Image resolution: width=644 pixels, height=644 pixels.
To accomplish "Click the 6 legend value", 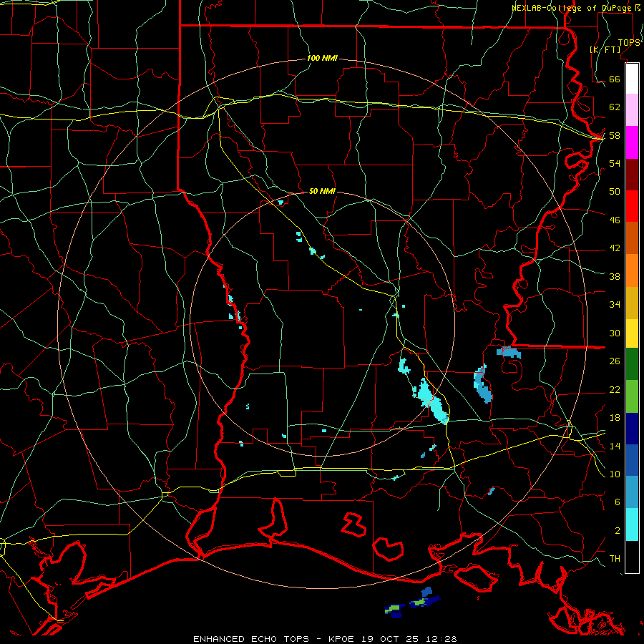I will [x=617, y=502].
